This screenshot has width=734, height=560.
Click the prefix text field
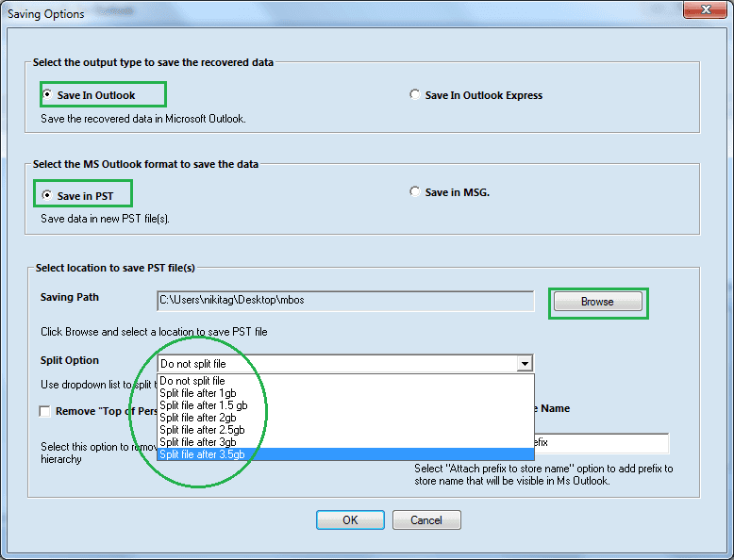601,443
